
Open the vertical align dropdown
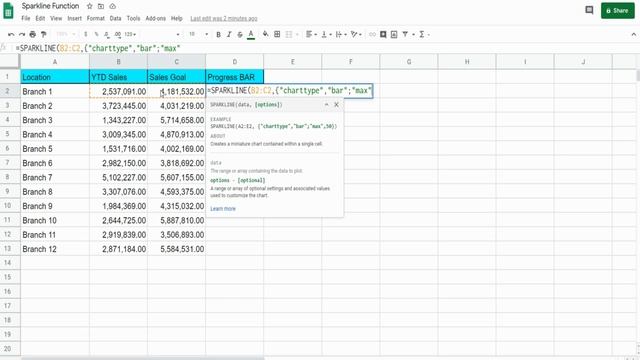pyautogui.click(x=326, y=34)
